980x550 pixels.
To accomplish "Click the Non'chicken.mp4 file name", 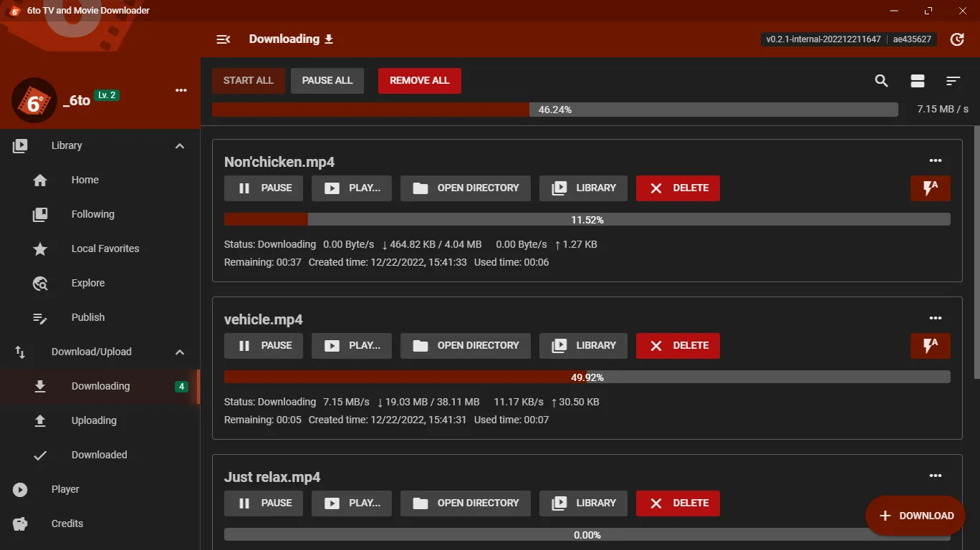I will pos(279,162).
